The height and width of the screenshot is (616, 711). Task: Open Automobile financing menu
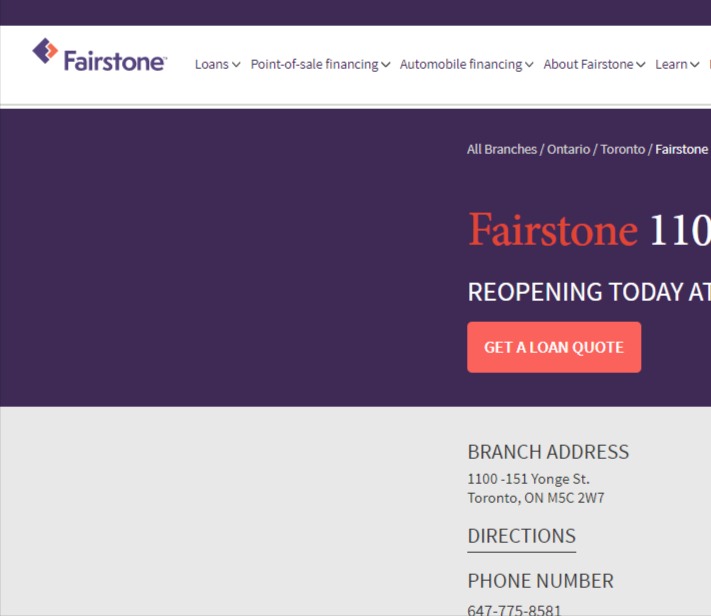click(461, 64)
